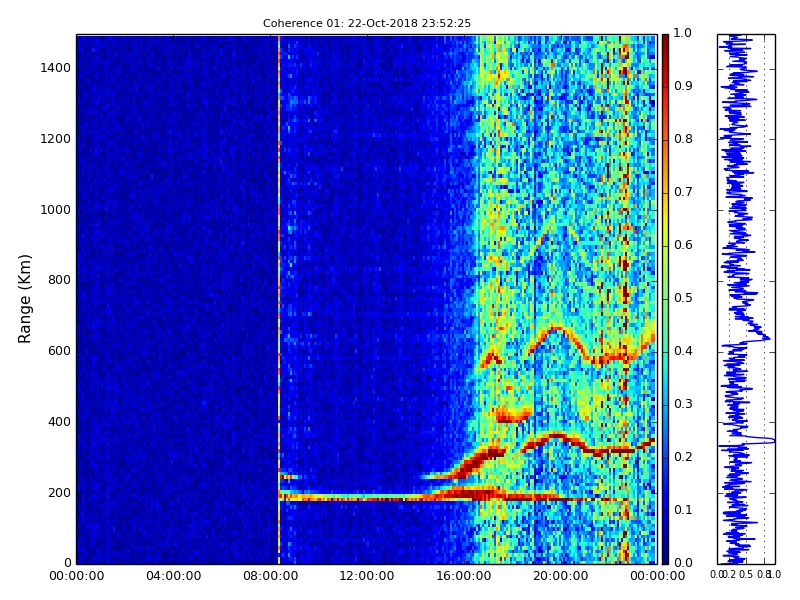800x600 pixels.
Task: Click the x-axis time label '04:00:00'
Action: 173,576
